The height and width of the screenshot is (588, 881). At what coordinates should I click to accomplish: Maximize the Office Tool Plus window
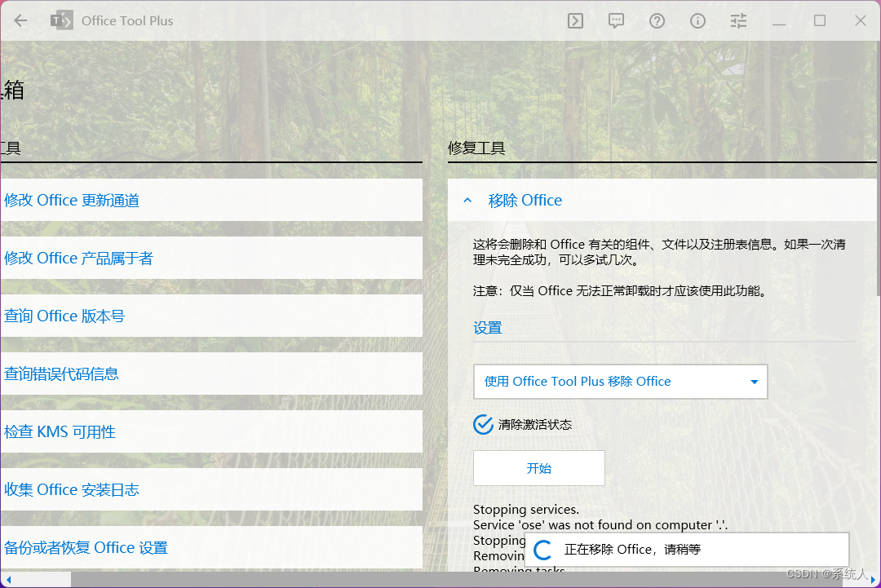[820, 20]
